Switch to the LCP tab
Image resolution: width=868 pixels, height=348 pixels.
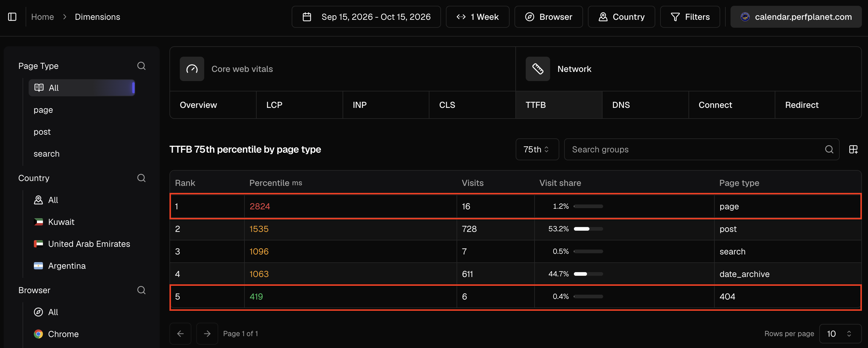[x=299, y=105]
